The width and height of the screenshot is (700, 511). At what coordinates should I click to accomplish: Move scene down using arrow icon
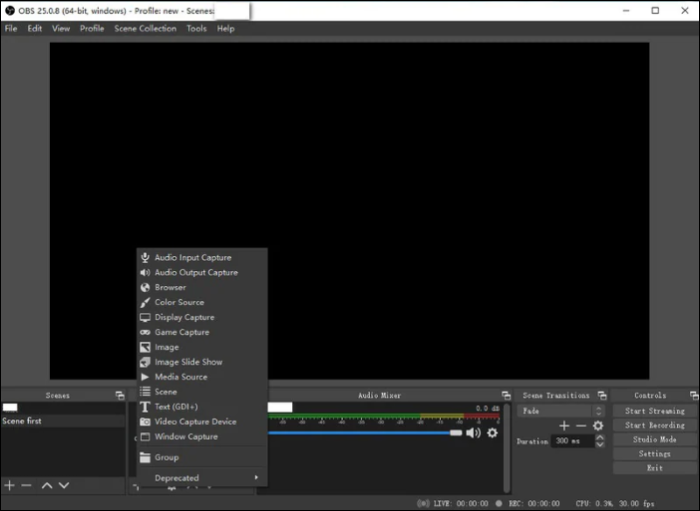click(x=64, y=485)
